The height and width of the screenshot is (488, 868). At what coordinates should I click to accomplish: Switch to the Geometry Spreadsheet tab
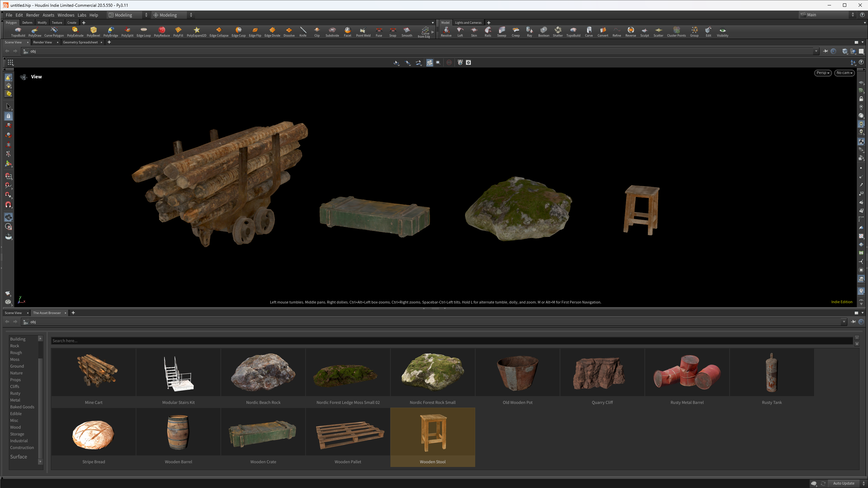coord(80,42)
